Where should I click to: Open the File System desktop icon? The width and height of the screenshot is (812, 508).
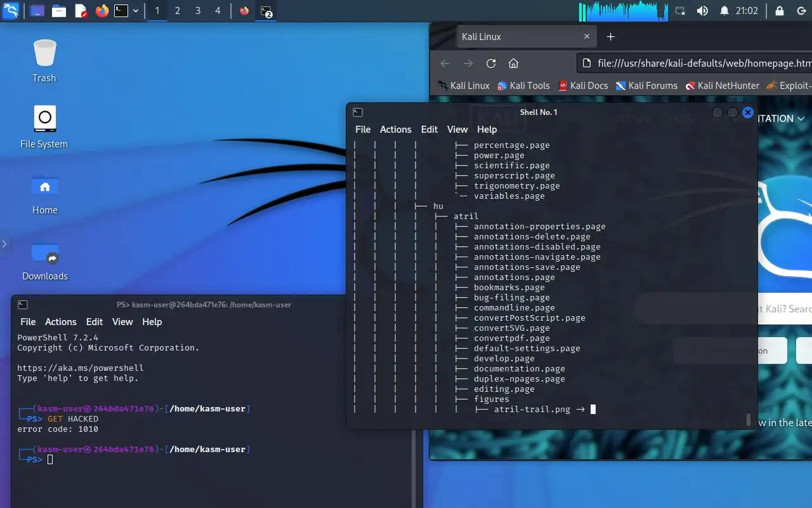tap(44, 127)
